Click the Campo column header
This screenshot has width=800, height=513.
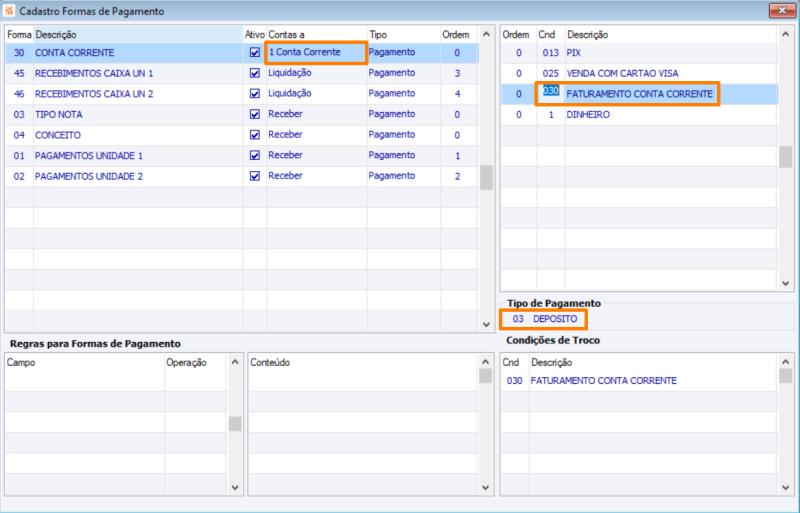click(x=85, y=362)
